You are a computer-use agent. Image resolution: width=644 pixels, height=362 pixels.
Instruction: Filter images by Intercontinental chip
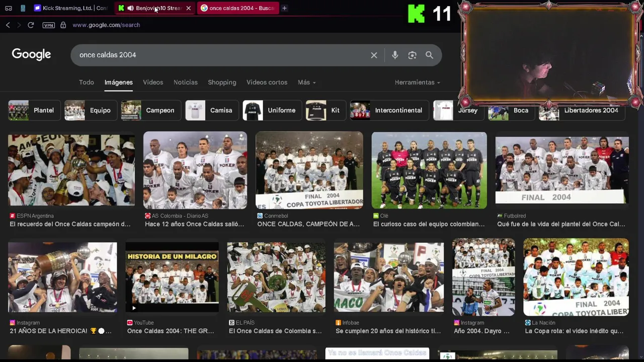[x=390, y=111]
